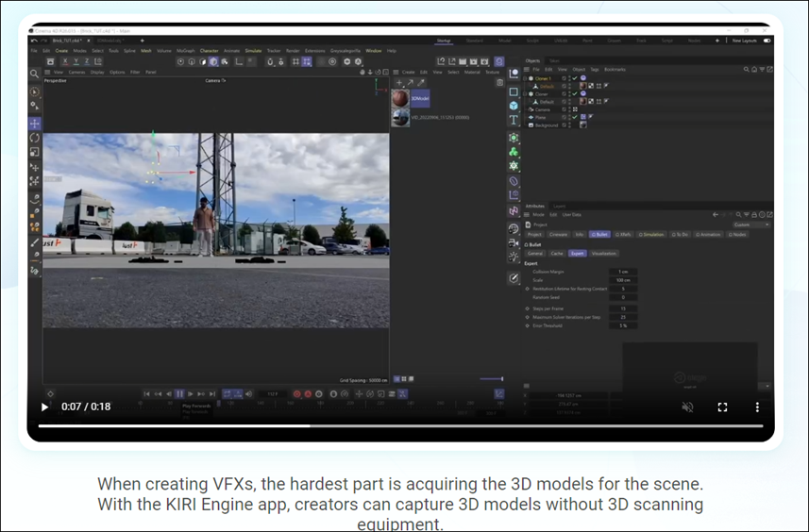The width and height of the screenshot is (809, 532).
Task: Add a new document tab with plus
Action: pos(142,41)
